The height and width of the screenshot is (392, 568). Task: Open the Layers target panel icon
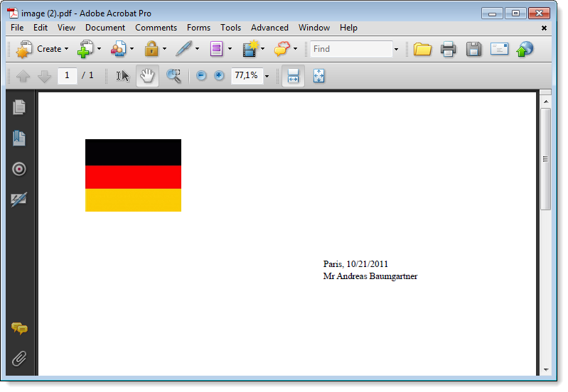point(19,169)
